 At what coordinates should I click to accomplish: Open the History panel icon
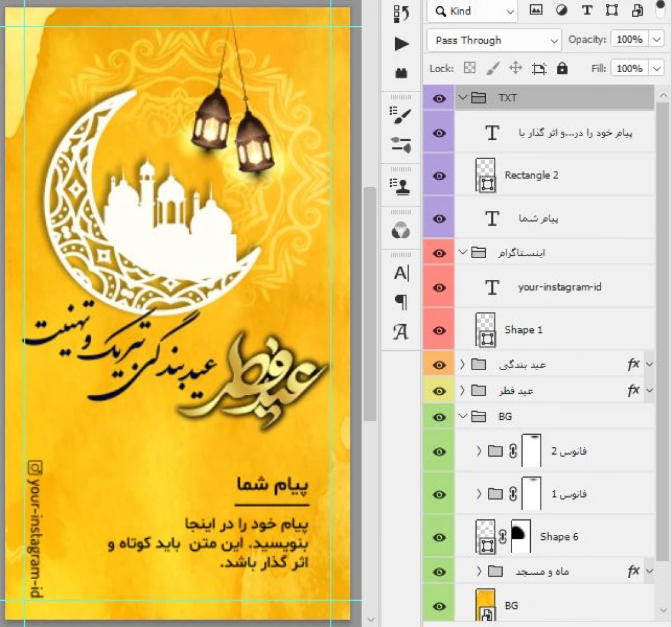[401, 14]
